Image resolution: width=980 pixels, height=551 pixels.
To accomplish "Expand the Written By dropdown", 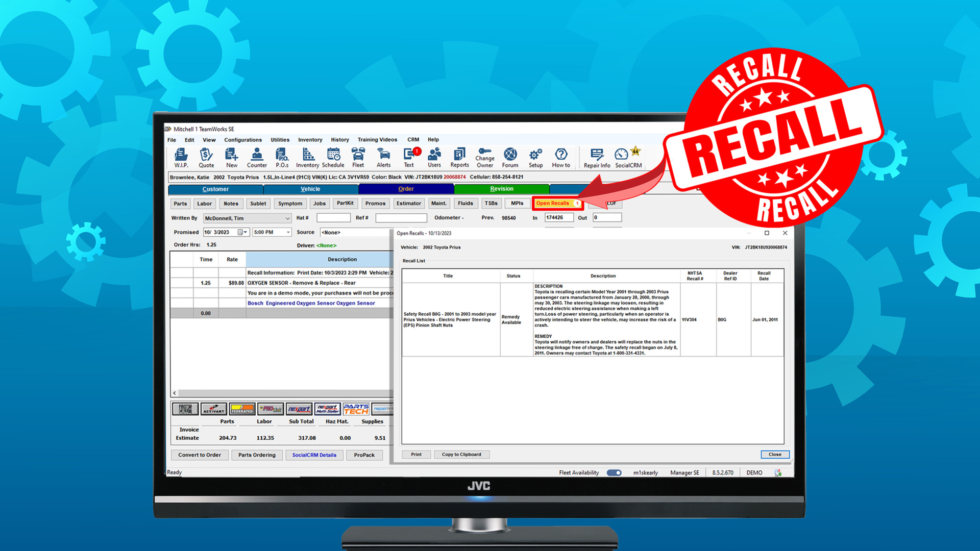I will (287, 218).
